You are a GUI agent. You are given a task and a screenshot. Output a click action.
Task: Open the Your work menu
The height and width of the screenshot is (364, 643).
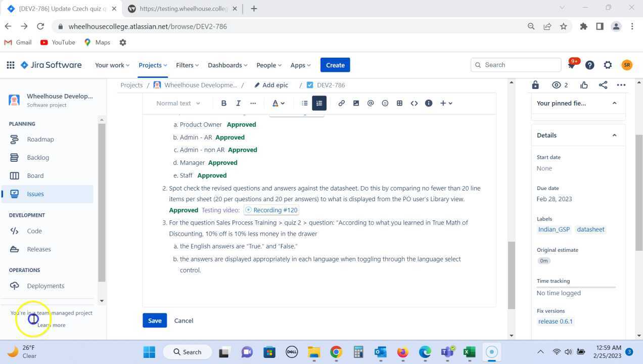tap(112, 65)
